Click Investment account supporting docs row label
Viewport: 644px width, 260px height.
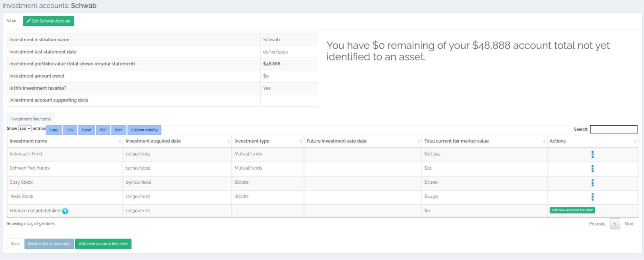[49, 101]
